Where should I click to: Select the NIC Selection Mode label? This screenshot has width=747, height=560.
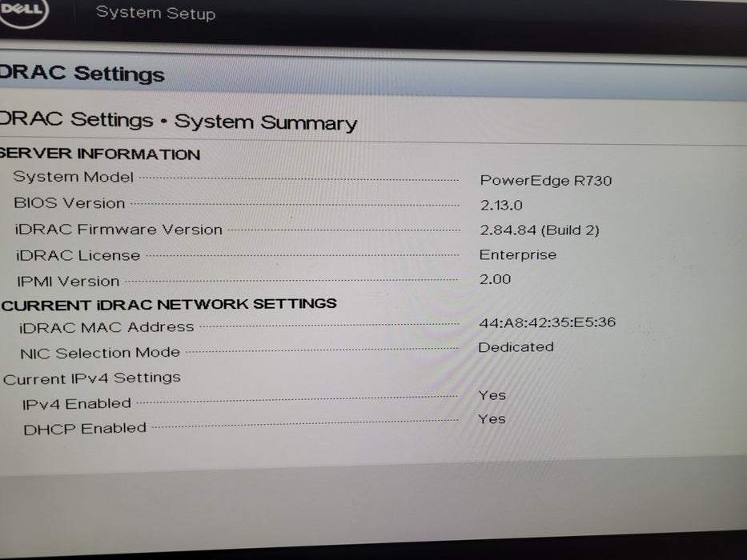[x=100, y=353]
